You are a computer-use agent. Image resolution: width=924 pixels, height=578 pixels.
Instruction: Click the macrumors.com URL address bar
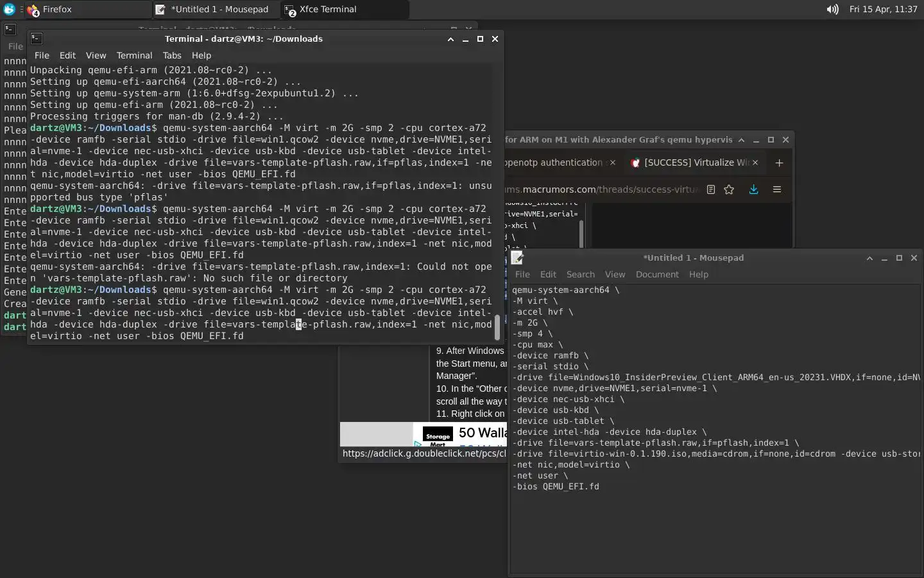(x=603, y=189)
